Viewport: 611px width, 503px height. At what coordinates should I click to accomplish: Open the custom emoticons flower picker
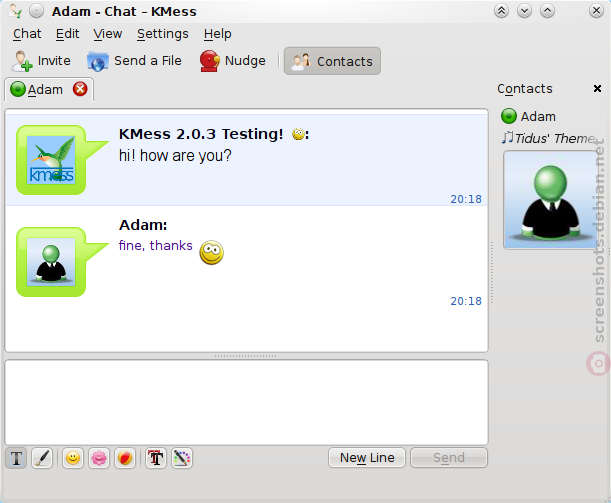99,458
